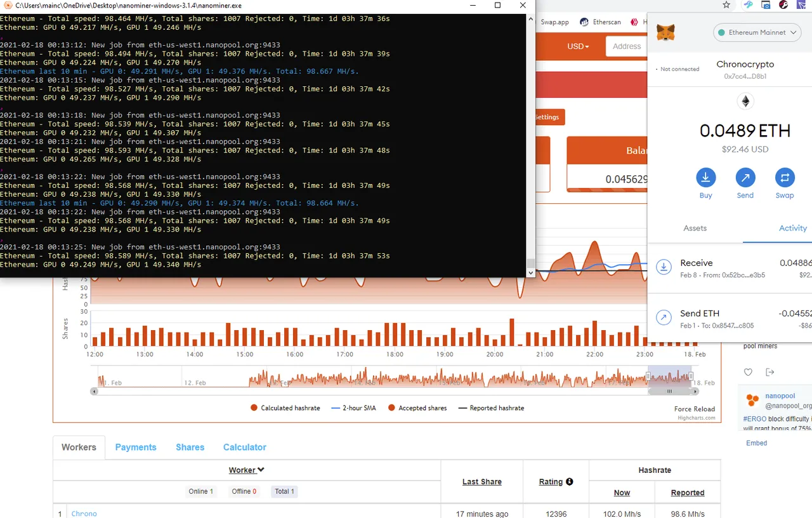
Task: Click the chart navigator left scroll arrow
Action: click(x=95, y=392)
